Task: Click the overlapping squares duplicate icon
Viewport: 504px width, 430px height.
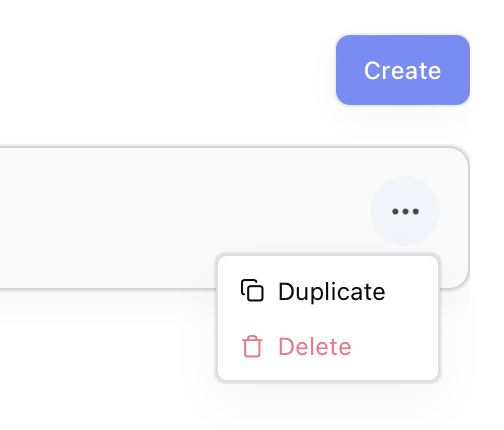Action: [252, 291]
